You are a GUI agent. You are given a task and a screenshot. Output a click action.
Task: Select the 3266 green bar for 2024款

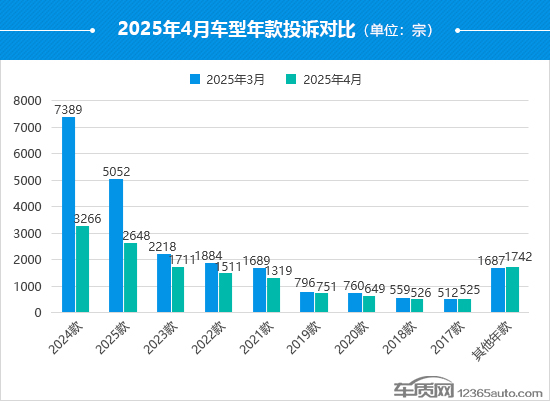click(82, 269)
